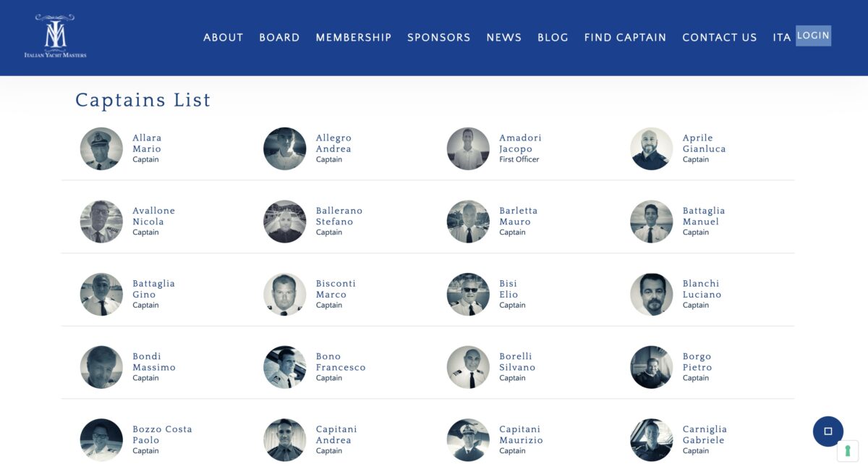Open the ABOUT menu item
This screenshot has height=467, width=868.
(x=223, y=38)
